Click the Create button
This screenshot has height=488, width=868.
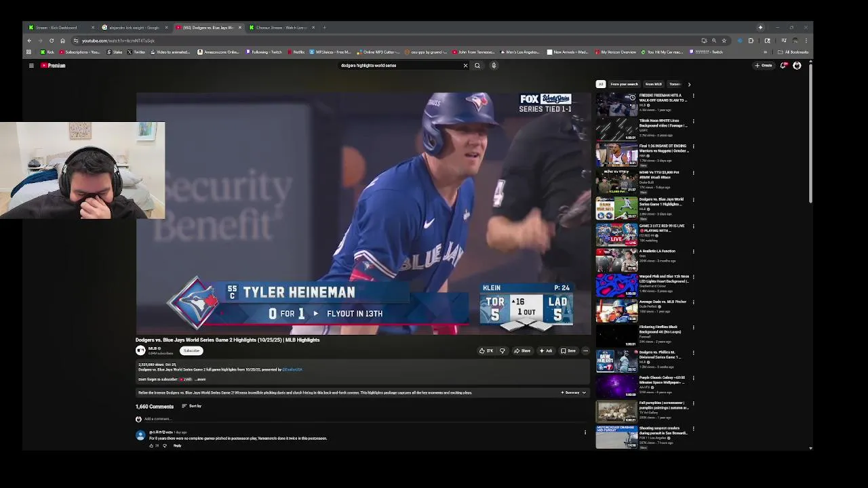[x=764, y=66]
